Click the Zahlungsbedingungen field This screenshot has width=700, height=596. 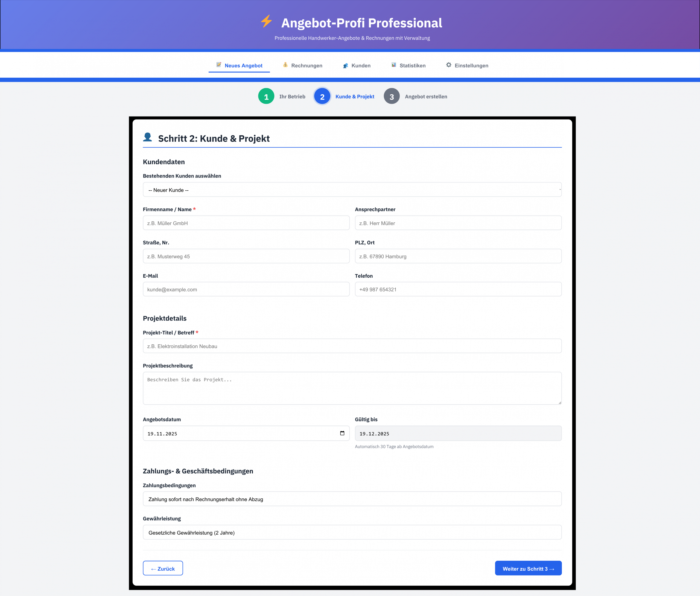coord(352,499)
